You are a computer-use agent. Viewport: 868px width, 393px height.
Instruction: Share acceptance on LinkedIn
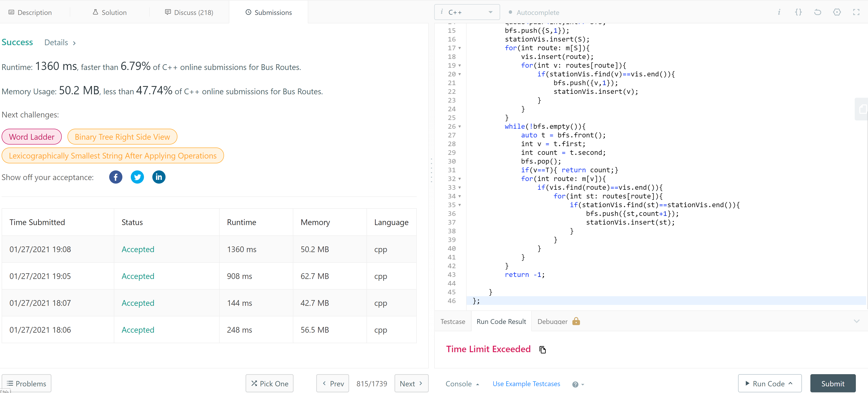[159, 177]
